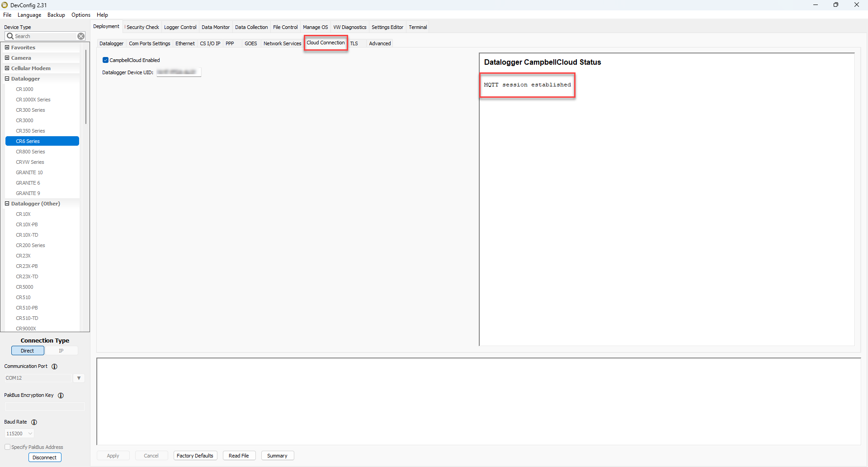868x467 pixels.
Task: Click the Summary button
Action: [x=277, y=456]
